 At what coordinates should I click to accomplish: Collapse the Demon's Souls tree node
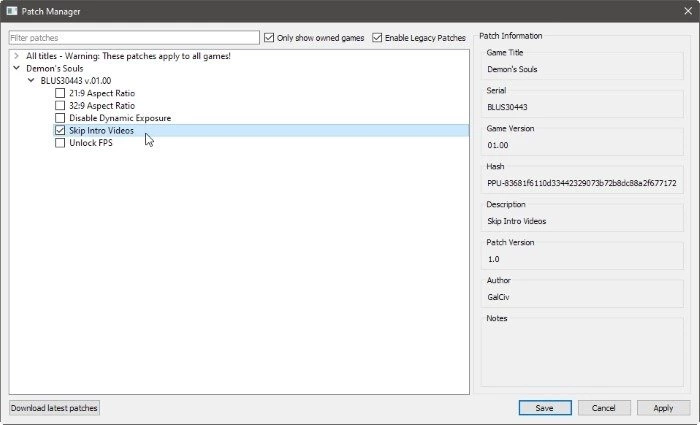click(x=17, y=68)
